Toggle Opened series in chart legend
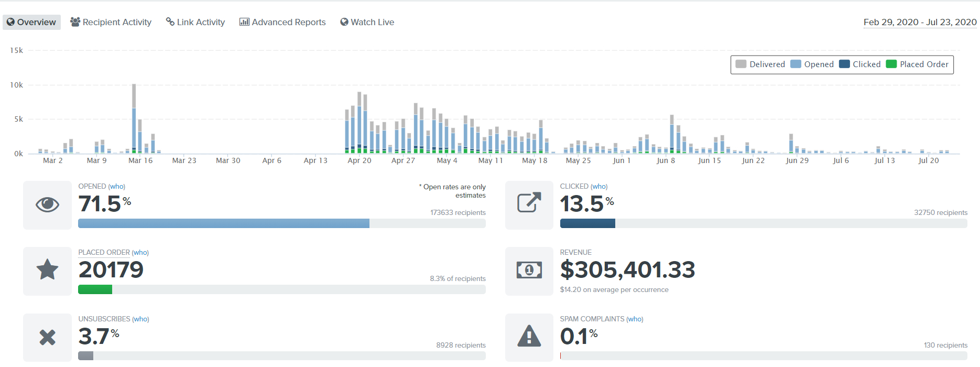Viewport: 980px width, 367px height. (x=812, y=64)
